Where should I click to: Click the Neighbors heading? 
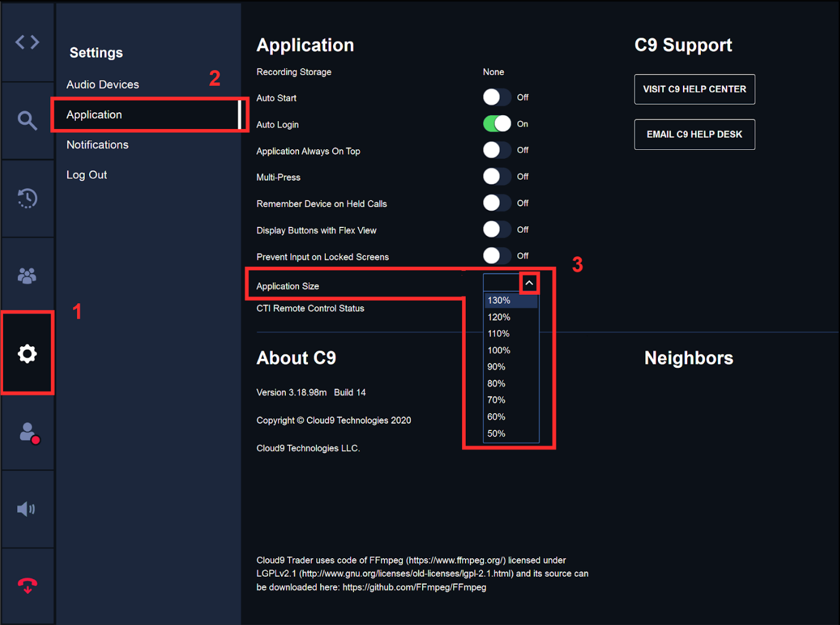(689, 358)
